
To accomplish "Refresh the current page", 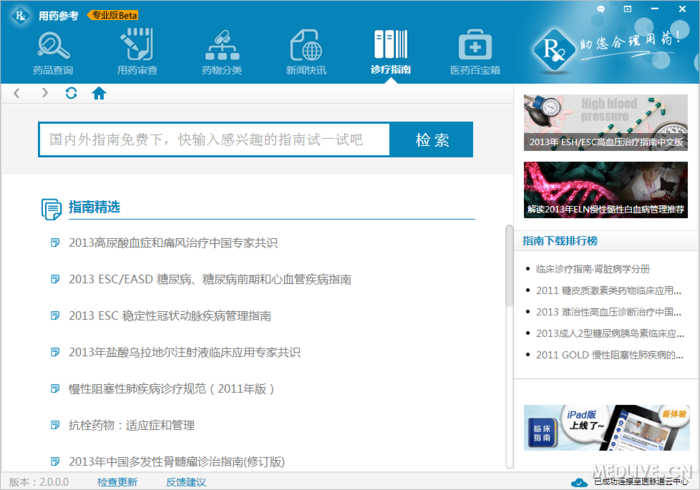I will click(x=71, y=93).
